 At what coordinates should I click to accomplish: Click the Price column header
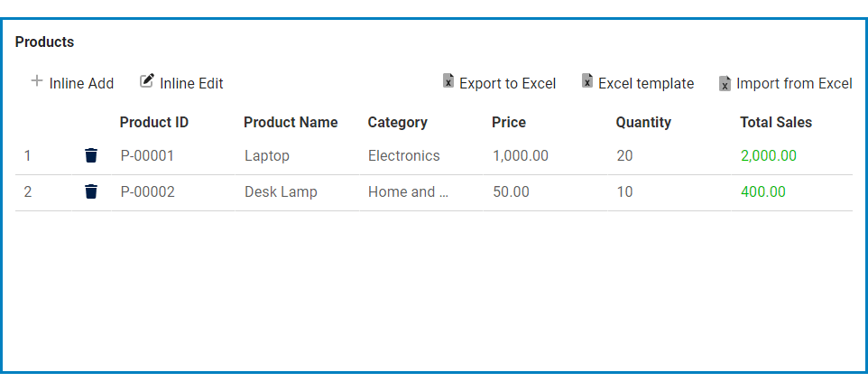(509, 122)
